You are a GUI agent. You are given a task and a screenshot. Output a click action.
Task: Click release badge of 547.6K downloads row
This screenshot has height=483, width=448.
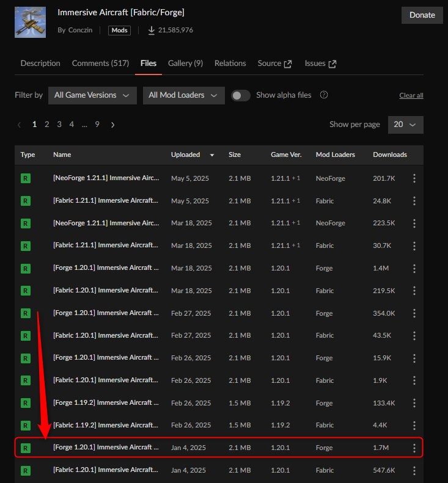click(x=26, y=471)
